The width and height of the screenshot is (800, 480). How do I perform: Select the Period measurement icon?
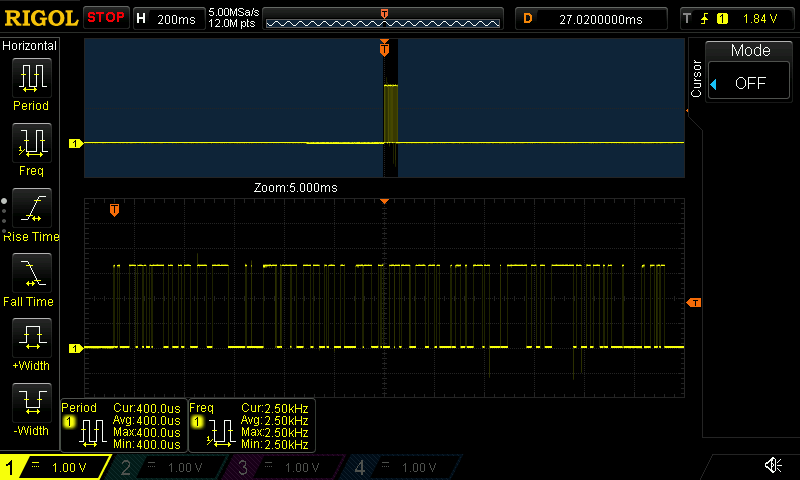coord(32,78)
